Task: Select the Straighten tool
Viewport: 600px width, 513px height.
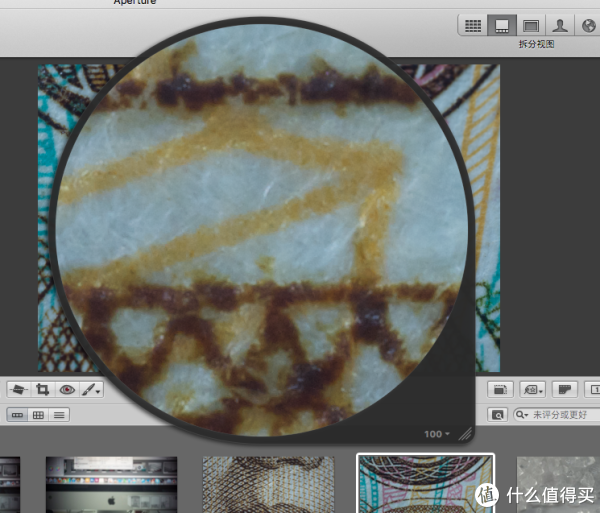Action: 18,389
